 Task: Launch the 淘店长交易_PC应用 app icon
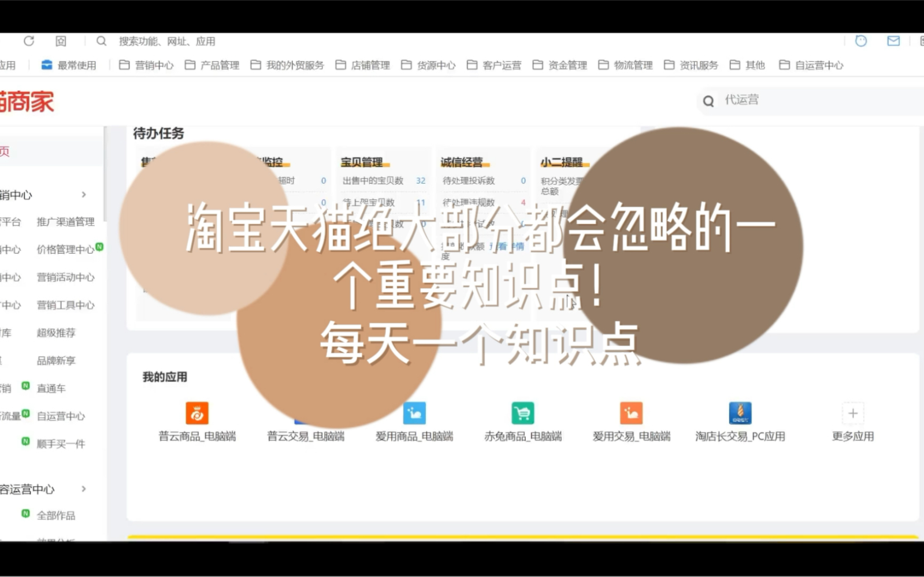[740, 413]
